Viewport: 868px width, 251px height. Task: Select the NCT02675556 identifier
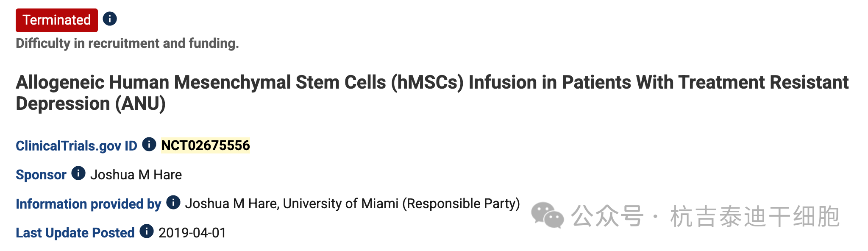pos(206,145)
